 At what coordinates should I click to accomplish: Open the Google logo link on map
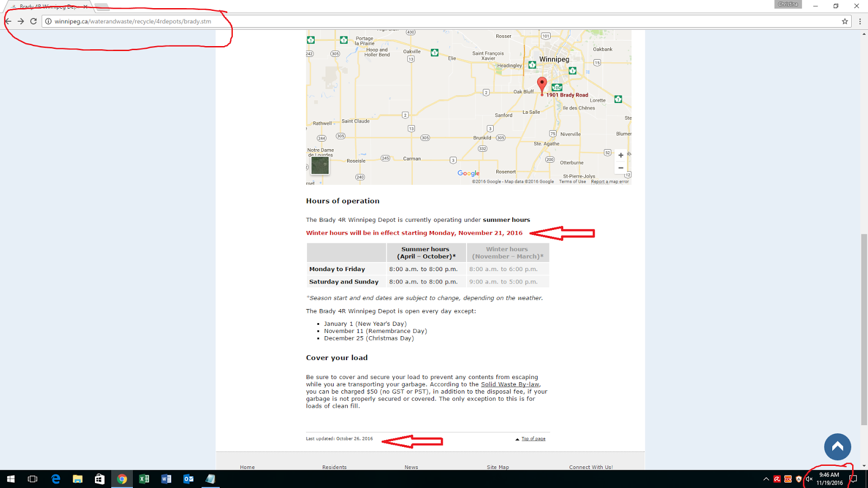click(x=468, y=174)
